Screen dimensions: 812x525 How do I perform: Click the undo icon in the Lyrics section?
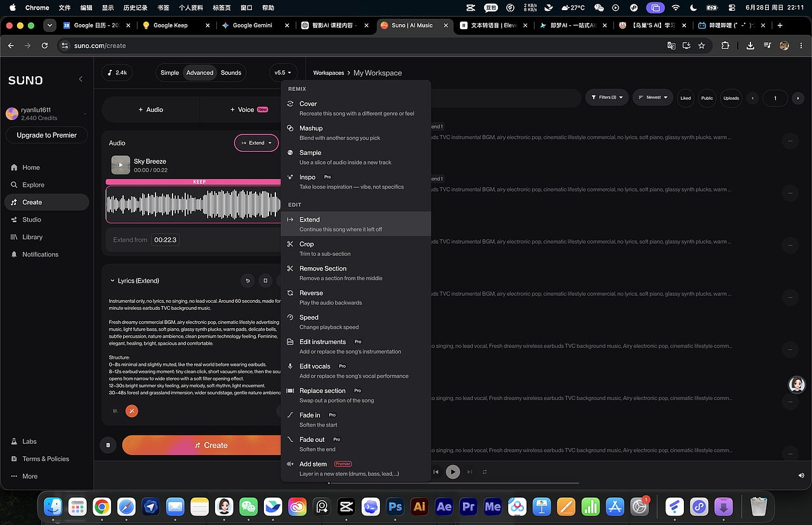click(247, 281)
